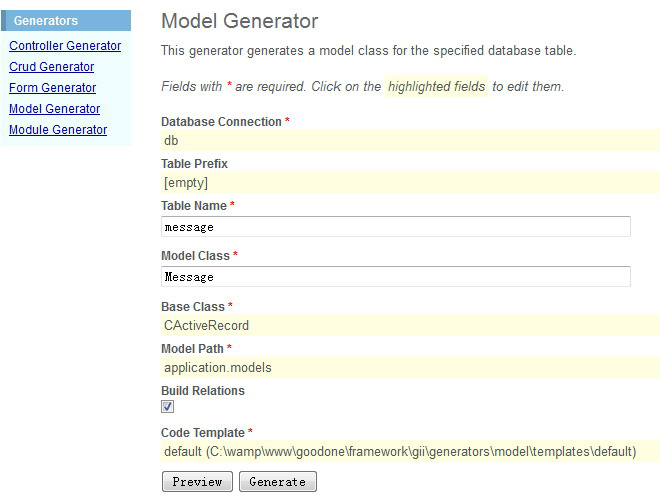The height and width of the screenshot is (496, 660).
Task: Click the Generators sidebar header
Action: click(66, 21)
